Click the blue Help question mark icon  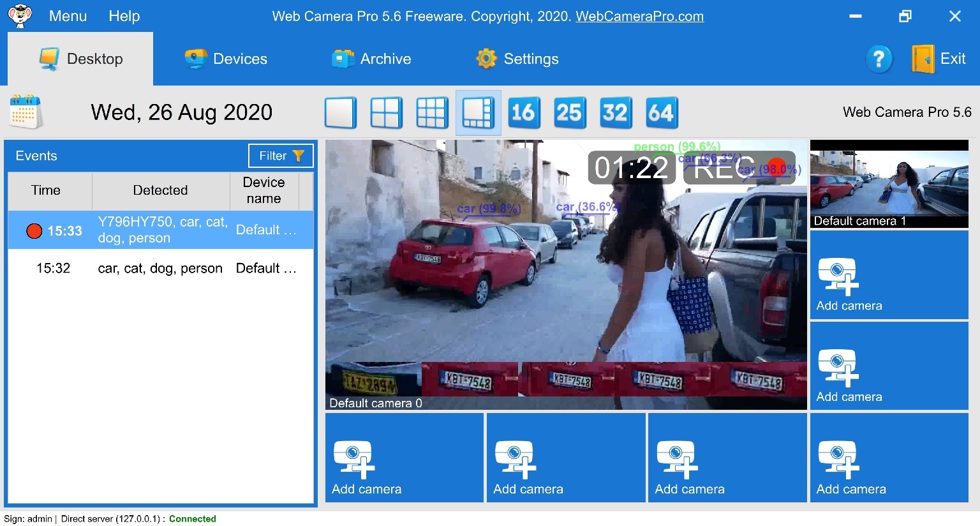click(x=879, y=59)
